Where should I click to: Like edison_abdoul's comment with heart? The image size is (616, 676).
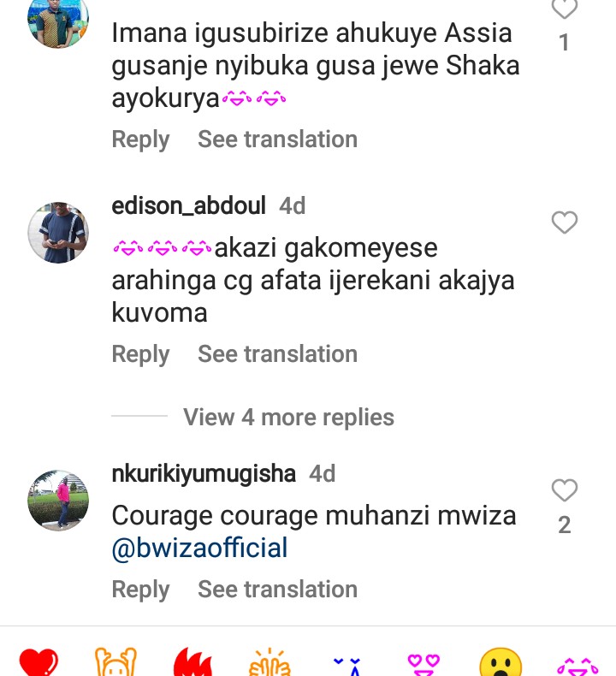click(565, 222)
